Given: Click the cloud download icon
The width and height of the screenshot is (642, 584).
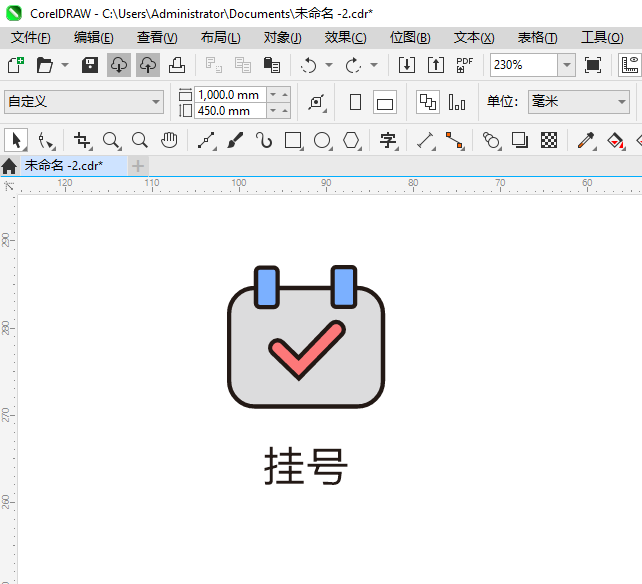Looking at the screenshot, I should point(119,65).
